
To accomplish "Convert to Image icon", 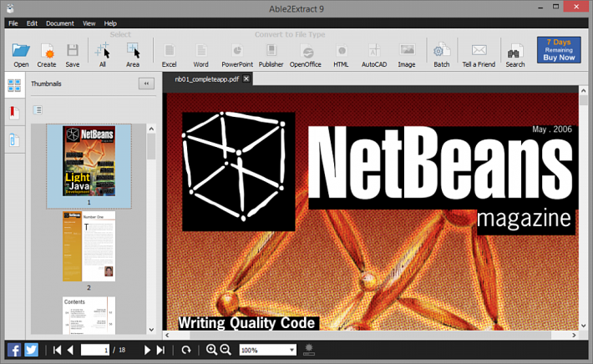I will pyautogui.click(x=407, y=50).
